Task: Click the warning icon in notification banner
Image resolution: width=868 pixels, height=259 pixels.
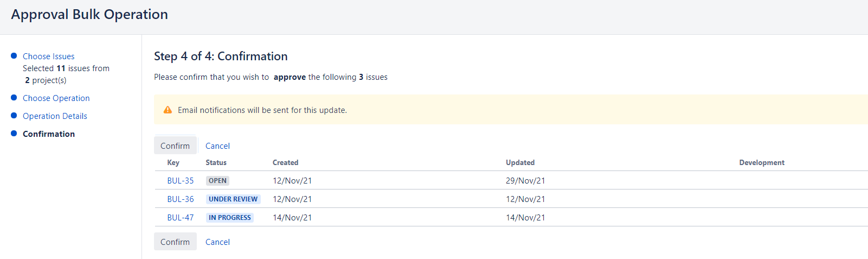Action: click(x=168, y=110)
